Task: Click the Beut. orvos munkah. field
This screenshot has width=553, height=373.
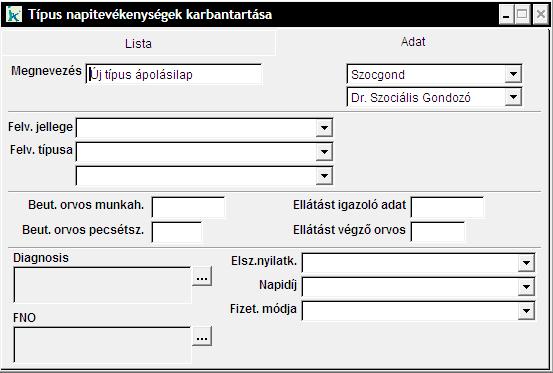Action: [188, 207]
